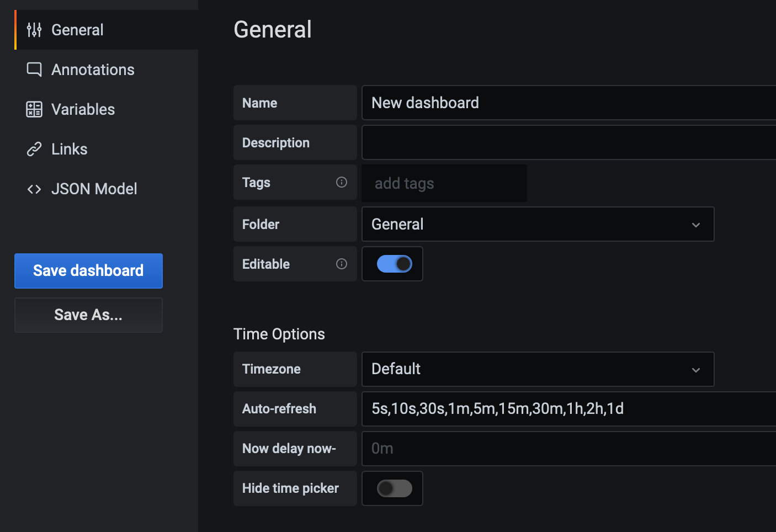776x532 pixels.
Task: Click the info icon next to Tags
Action: (342, 182)
